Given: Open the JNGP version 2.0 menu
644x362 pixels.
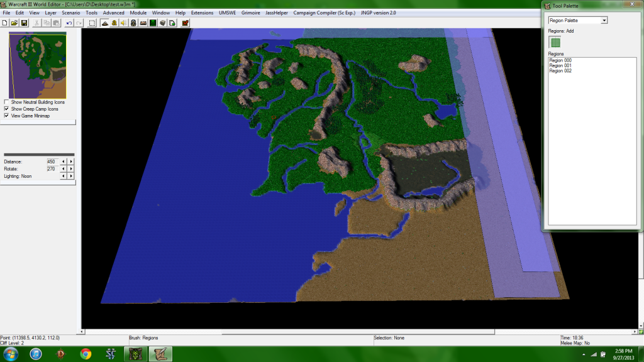Looking at the screenshot, I should (378, 13).
